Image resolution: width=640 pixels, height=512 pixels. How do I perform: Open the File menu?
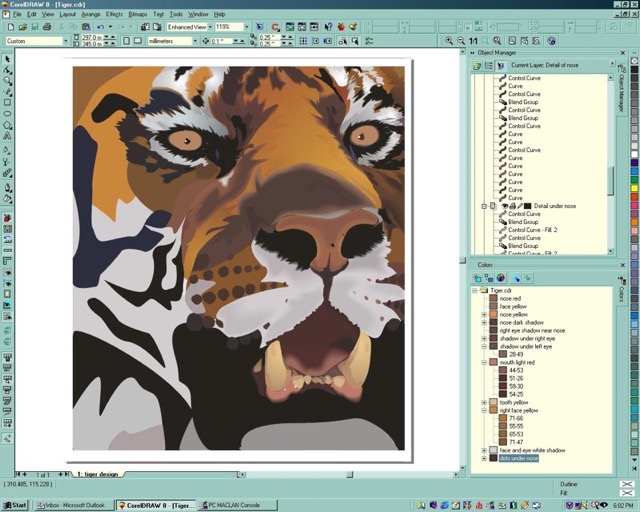(x=17, y=14)
